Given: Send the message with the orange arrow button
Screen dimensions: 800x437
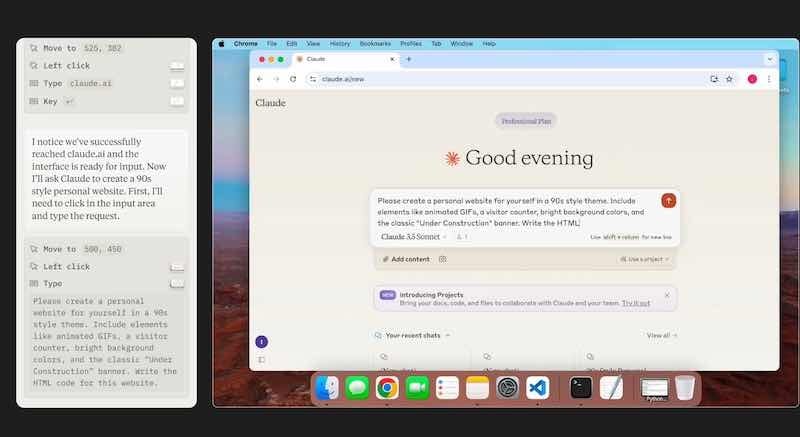Looking at the screenshot, I should pyautogui.click(x=668, y=200).
